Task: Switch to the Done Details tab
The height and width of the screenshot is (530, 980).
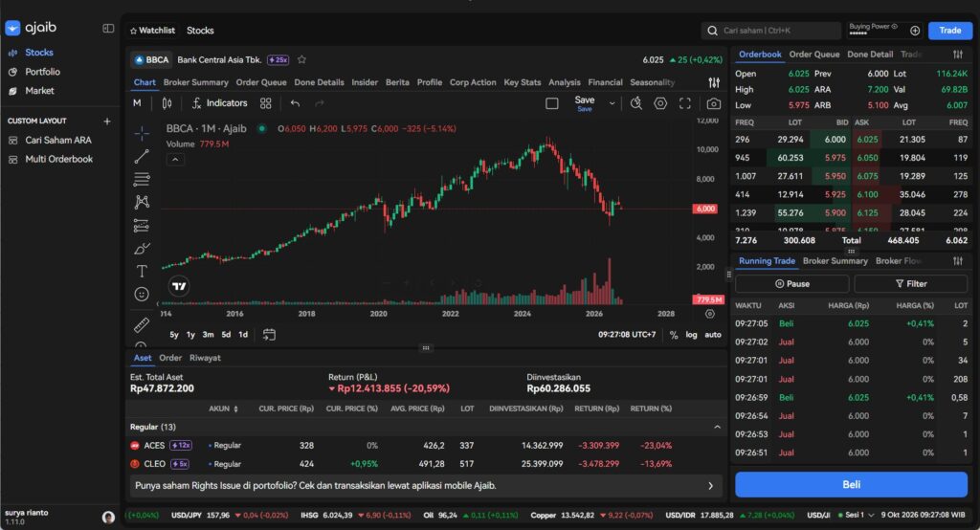Action: (x=319, y=82)
